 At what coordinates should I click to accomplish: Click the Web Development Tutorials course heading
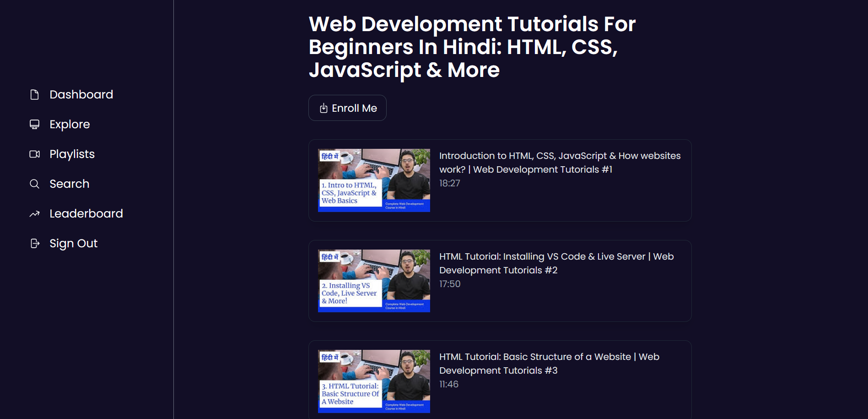[472, 47]
